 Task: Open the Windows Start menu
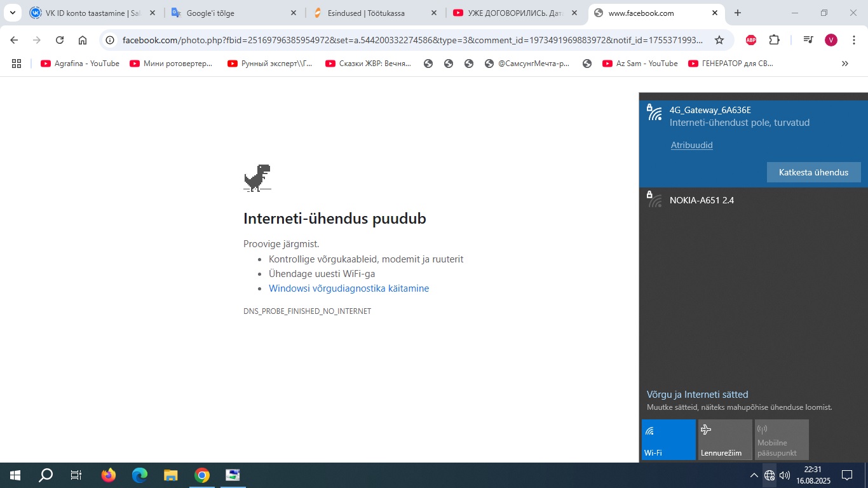coord(15,475)
